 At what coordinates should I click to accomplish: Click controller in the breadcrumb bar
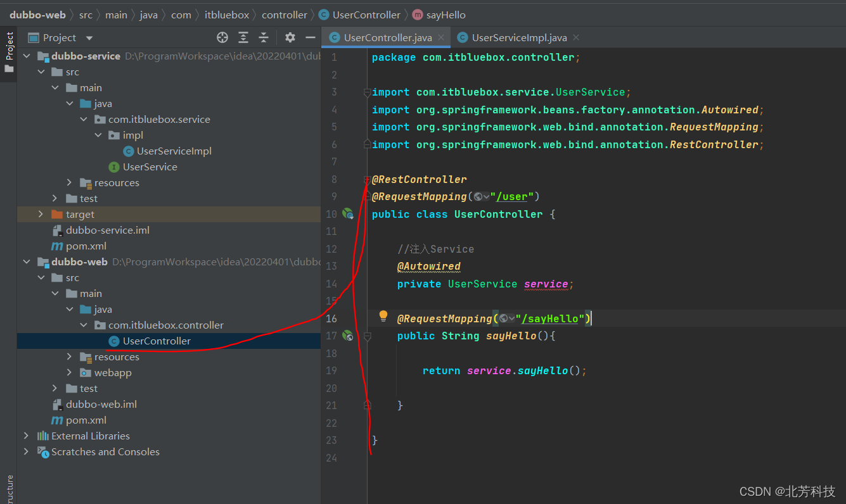click(x=285, y=15)
